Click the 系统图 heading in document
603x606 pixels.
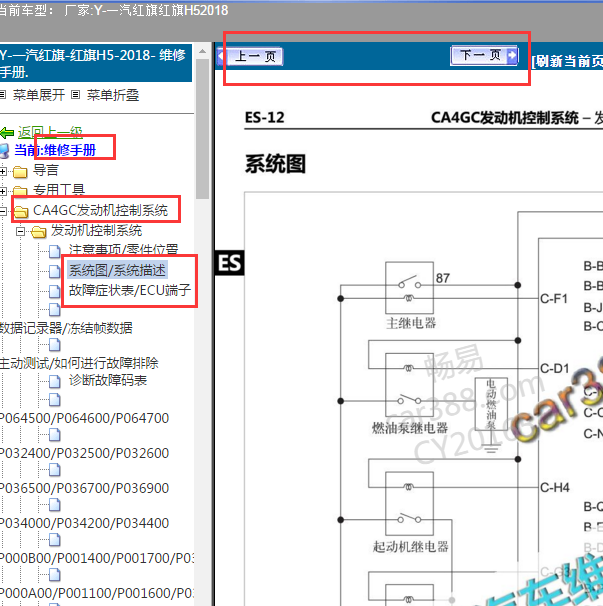pyautogui.click(x=276, y=164)
